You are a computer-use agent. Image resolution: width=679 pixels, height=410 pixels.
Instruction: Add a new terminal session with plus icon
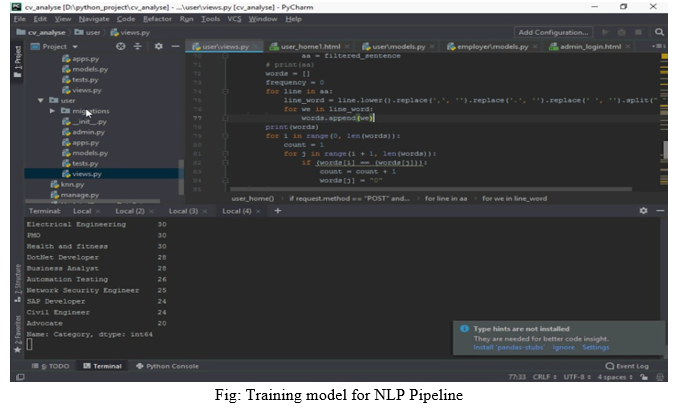point(278,210)
